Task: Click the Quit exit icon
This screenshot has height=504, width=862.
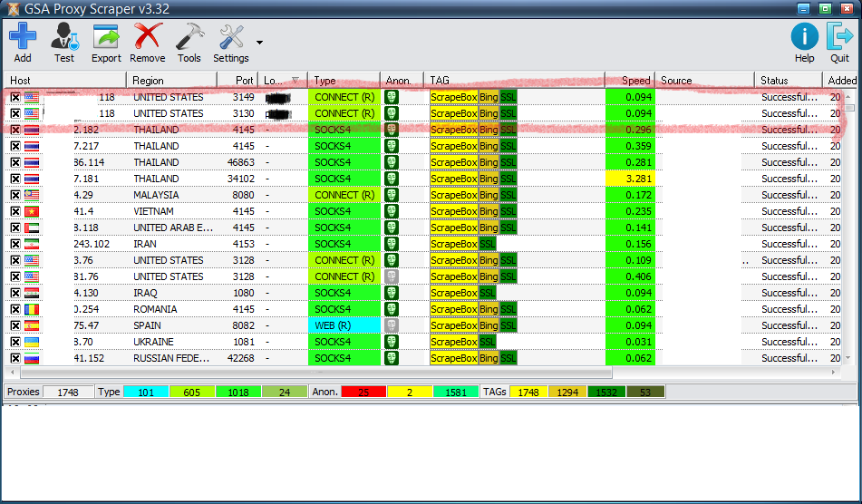Action: click(x=839, y=37)
